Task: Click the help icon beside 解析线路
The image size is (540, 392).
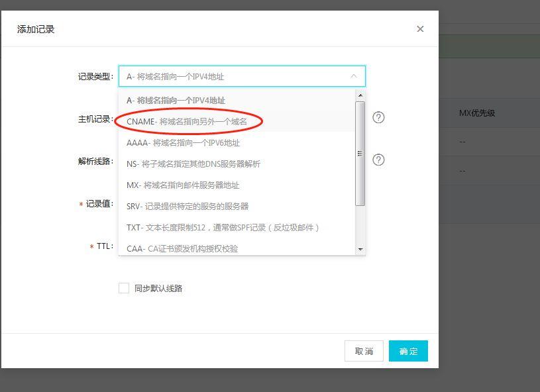Action: (378, 158)
